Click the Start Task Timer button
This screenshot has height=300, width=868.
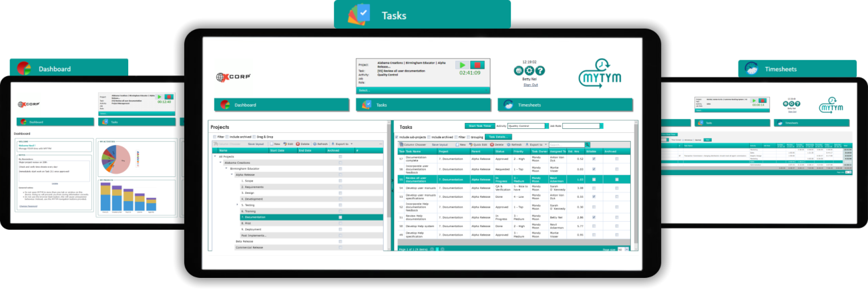click(478, 126)
